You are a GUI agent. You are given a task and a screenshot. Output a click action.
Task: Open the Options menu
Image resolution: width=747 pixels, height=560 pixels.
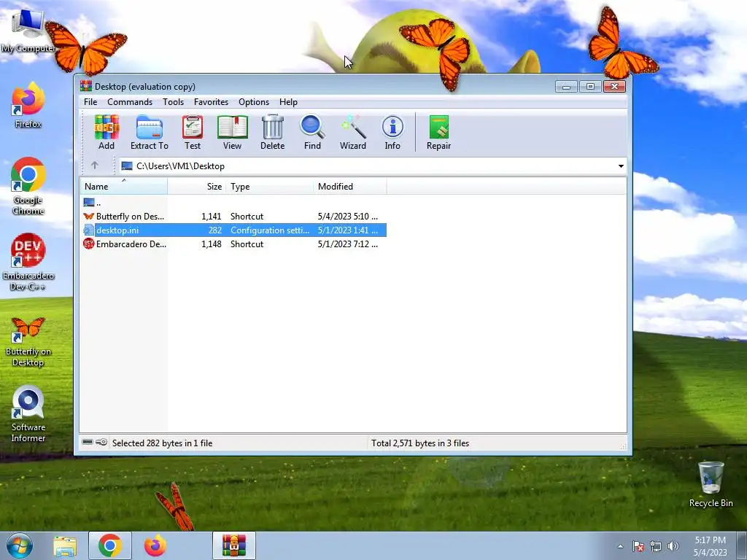[254, 102]
